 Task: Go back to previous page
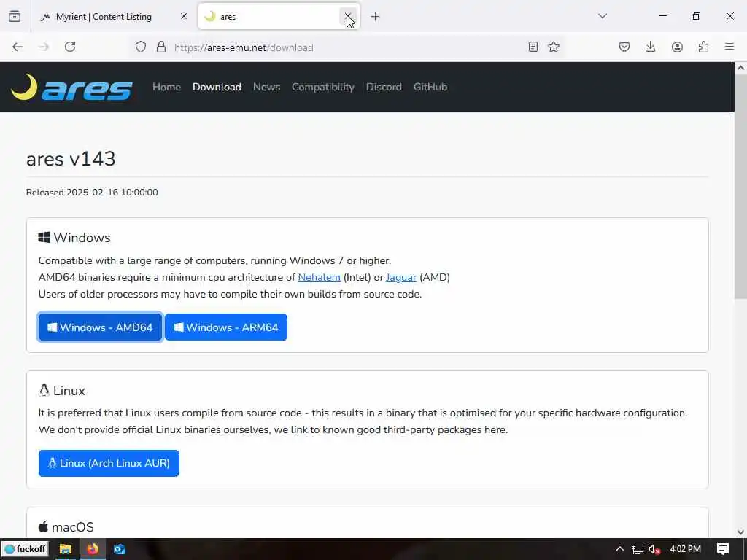pyautogui.click(x=18, y=47)
